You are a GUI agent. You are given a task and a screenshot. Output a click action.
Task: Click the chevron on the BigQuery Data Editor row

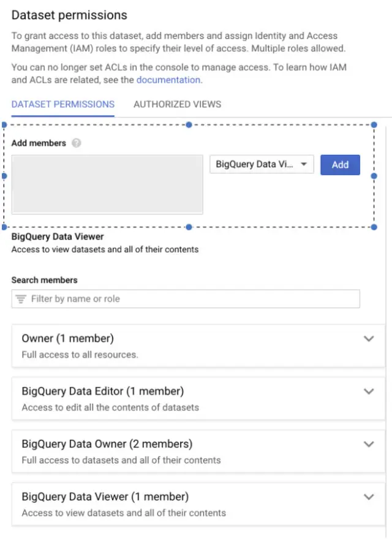pos(369,391)
